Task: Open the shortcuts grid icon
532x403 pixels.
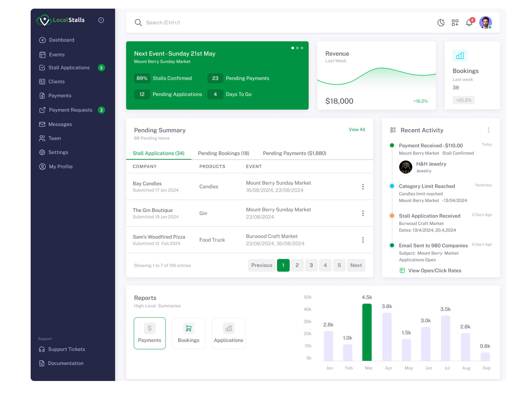Action: pyautogui.click(x=455, y=23)
